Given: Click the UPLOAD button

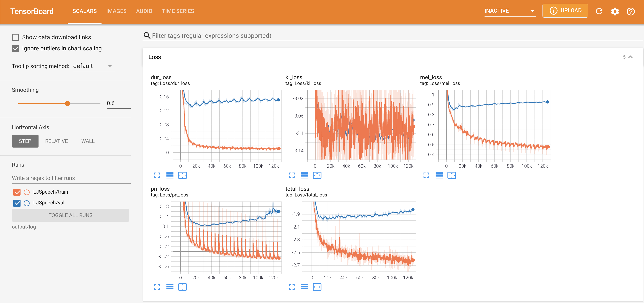Looking at the screenshot, I should tap(565, 11).
